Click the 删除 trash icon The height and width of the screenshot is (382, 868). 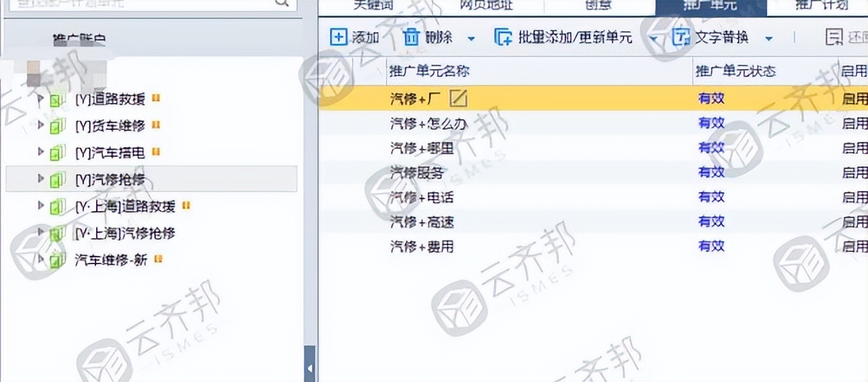click(411, 37)
